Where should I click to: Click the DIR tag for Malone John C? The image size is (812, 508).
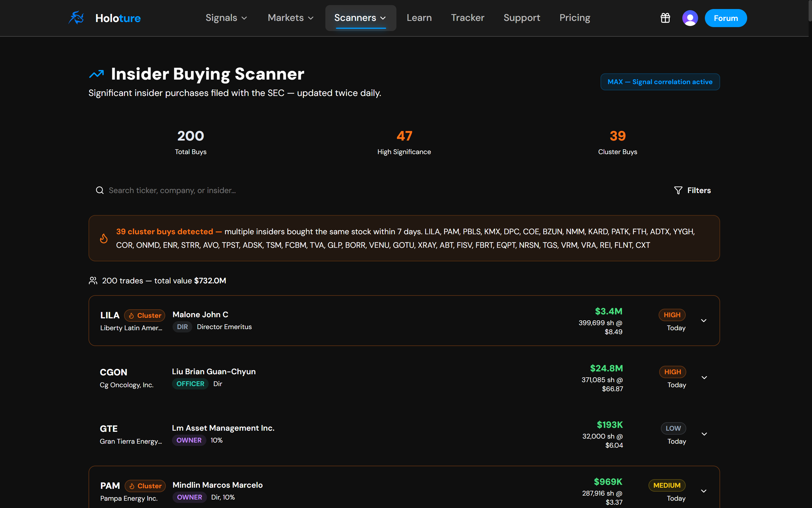(x=182, y=327)
